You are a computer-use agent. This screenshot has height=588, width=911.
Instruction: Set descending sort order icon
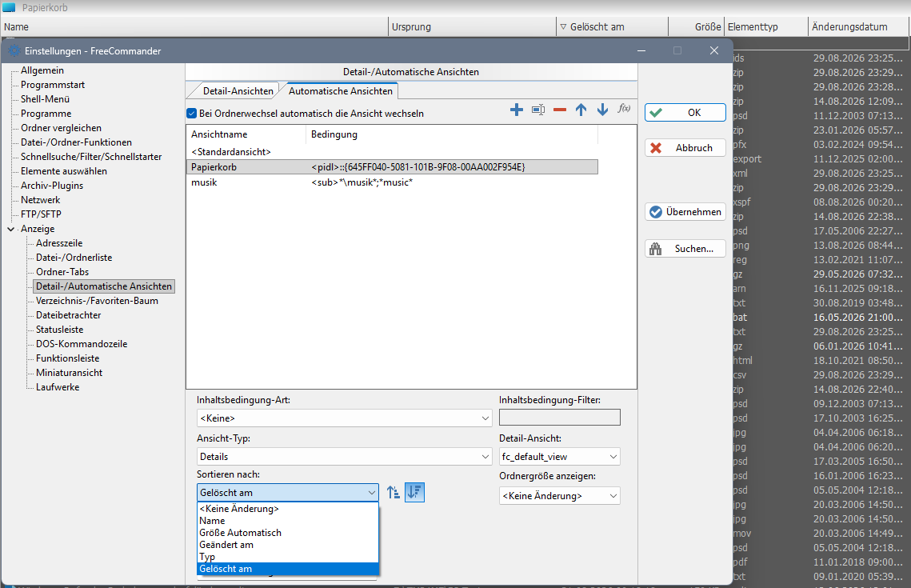click(x=414, y=493)
